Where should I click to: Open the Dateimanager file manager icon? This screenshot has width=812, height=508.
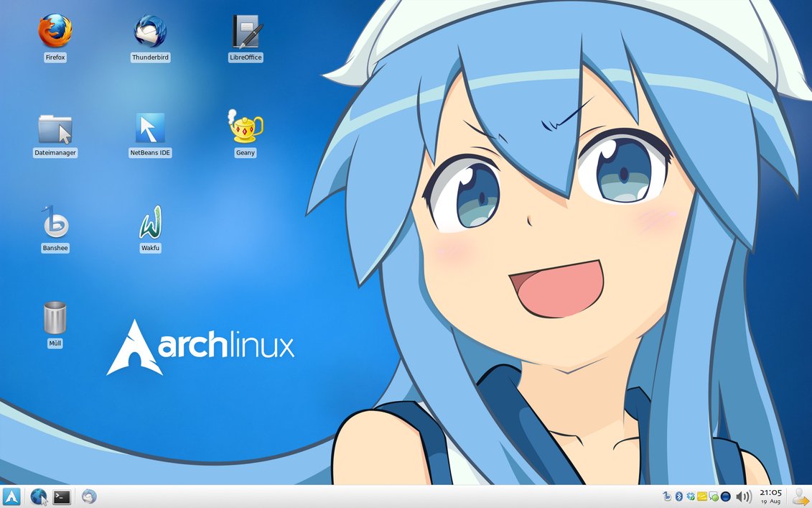(55, 129)
